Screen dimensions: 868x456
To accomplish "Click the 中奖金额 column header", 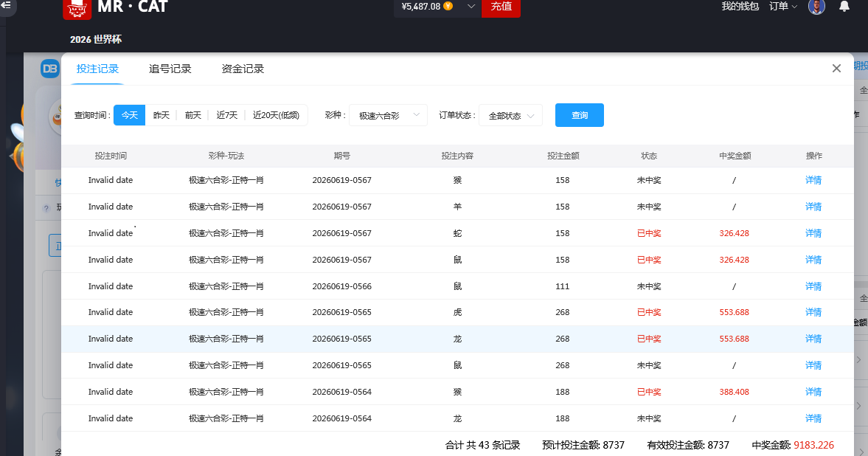I will tap(735, 156).
